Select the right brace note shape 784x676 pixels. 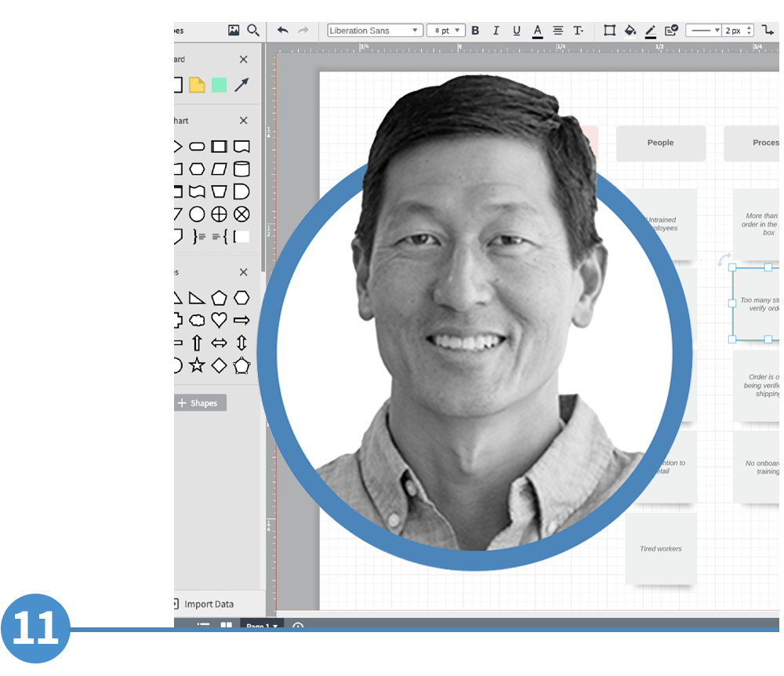199,237
